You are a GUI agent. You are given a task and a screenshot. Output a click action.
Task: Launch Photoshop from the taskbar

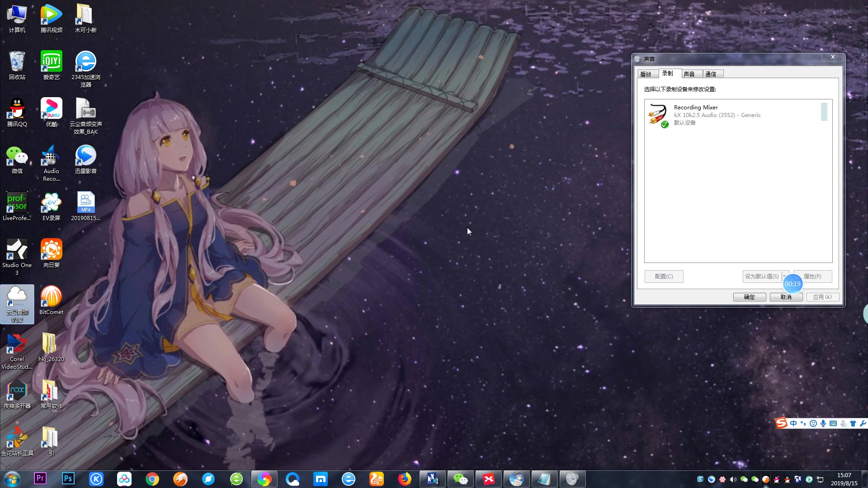click(x=68, y=479)
